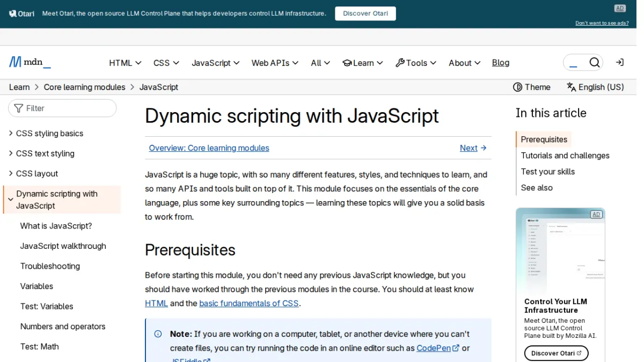Open the CodePen external link
Screen dimensions: 644x362
pos(438,348)
